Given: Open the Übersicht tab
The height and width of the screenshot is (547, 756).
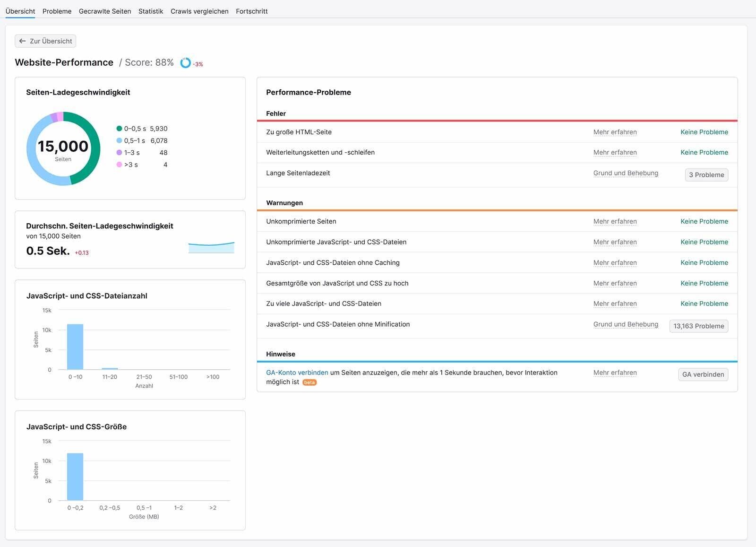Looking at the screenshot, I should (x=20, y=11).
